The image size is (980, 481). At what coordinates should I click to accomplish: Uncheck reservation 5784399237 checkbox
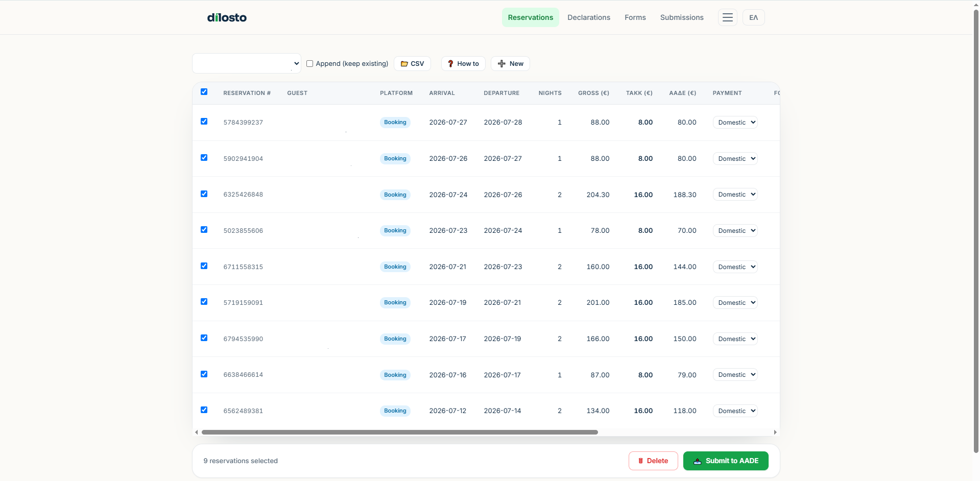(x=204, y=122)
